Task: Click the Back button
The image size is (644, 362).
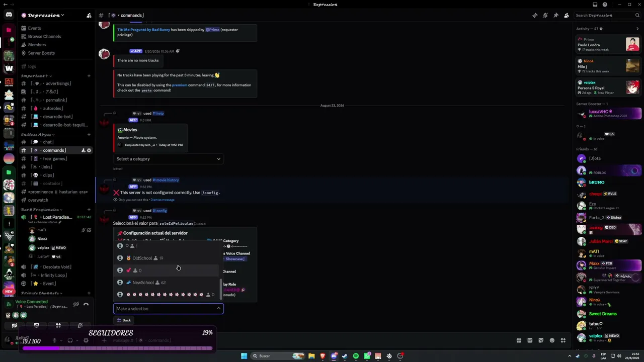Action: (124, 320)
